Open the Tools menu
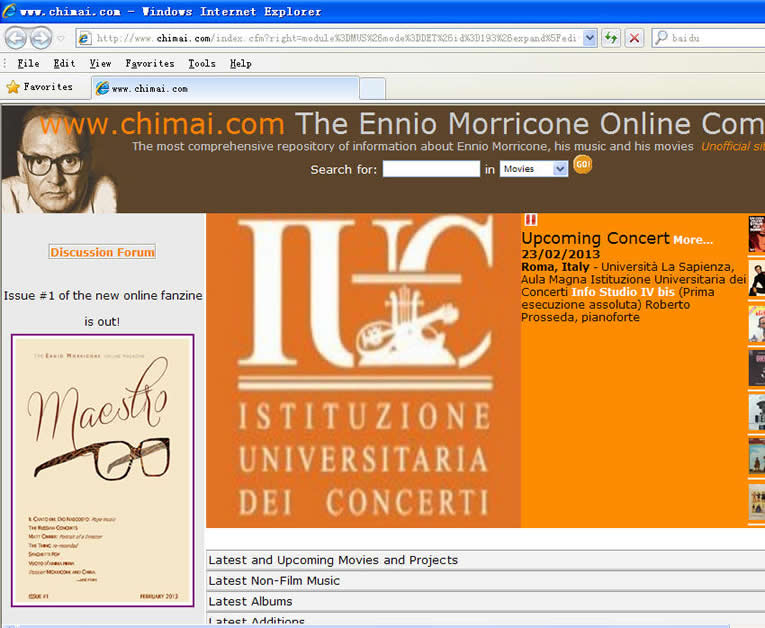This screenshot has height=628, width=765. point(202,63)
